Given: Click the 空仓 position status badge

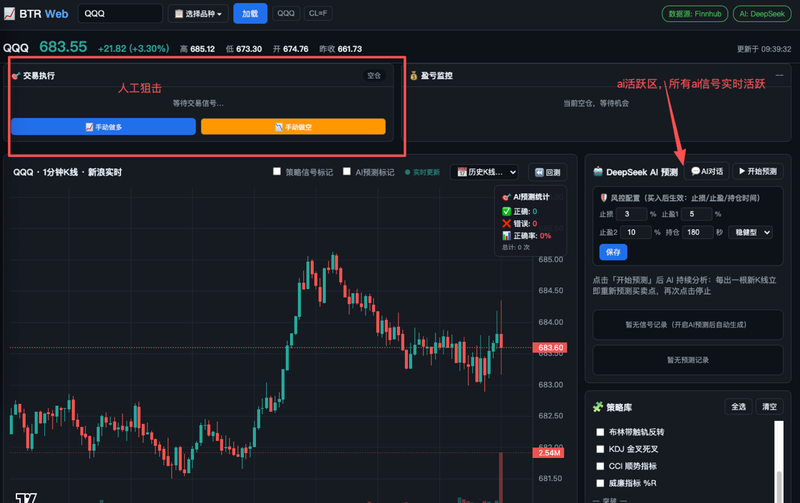Looking at the screenshot, I should (374, 76).
